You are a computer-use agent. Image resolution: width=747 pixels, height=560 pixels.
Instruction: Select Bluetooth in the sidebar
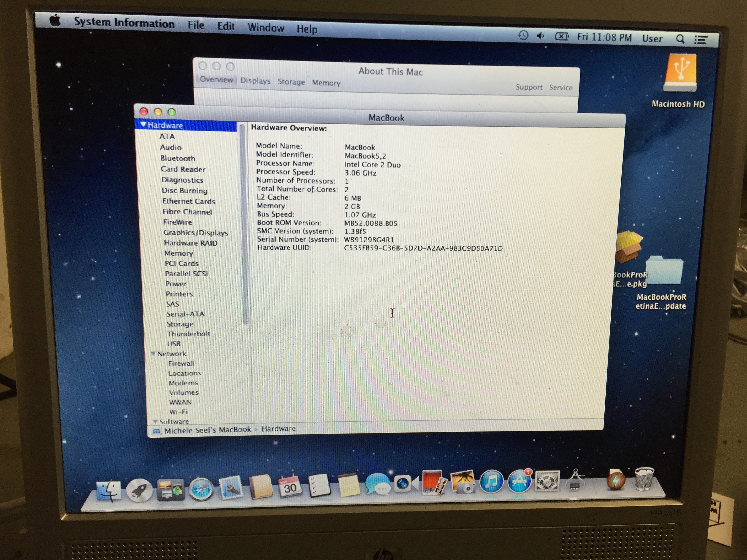point(178,158)
